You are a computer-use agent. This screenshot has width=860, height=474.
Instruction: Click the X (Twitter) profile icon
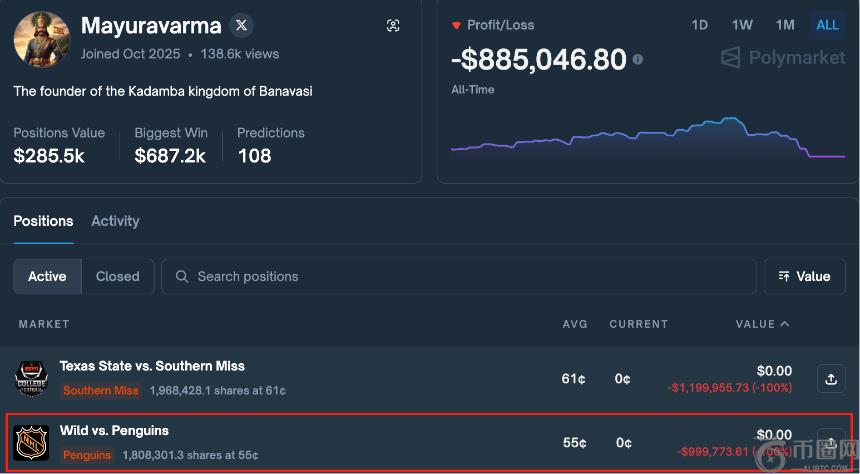pos(240,26)
